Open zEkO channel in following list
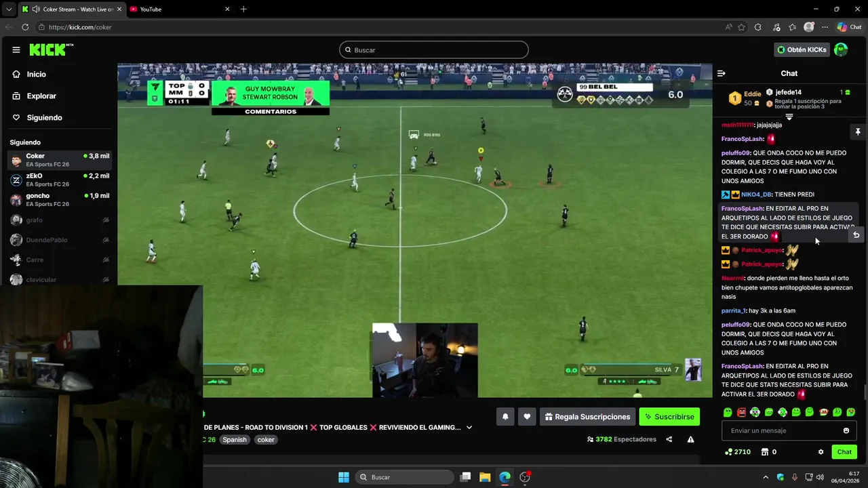Viewport: 868px width, 488px height. (x=60, y=180)
